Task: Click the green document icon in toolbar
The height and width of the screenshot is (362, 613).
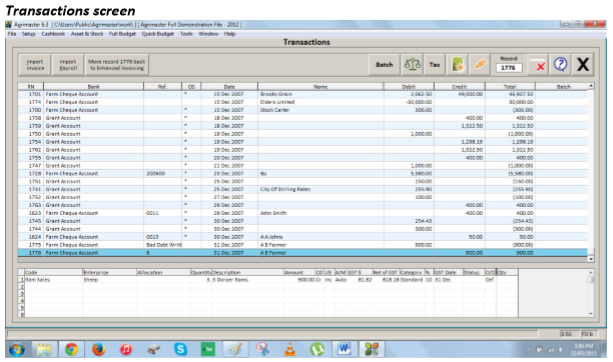Action: pos(458,65)
